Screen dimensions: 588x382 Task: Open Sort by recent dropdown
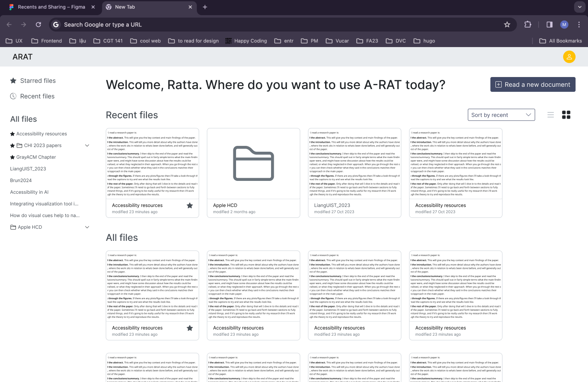tap(501, 115)
